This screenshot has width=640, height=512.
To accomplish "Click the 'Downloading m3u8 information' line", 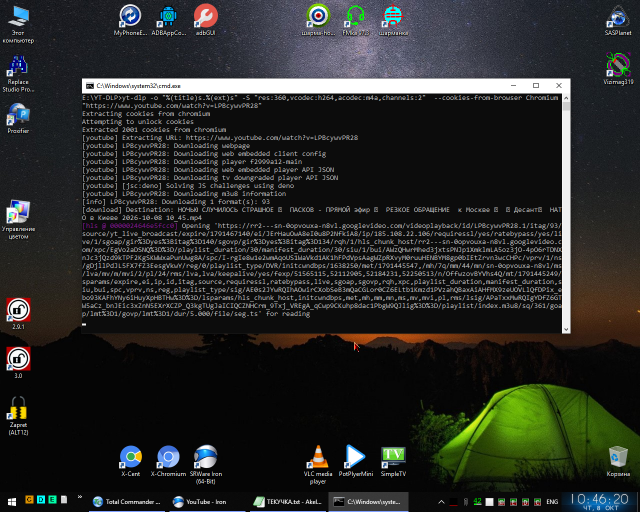I will pyautogui.click(x=184, y=194).
